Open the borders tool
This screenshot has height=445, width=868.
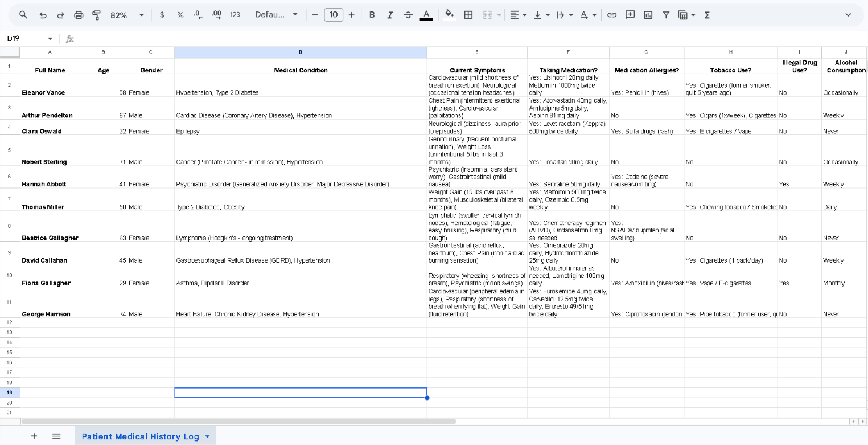pyautogui.click(x=468, y=15)
